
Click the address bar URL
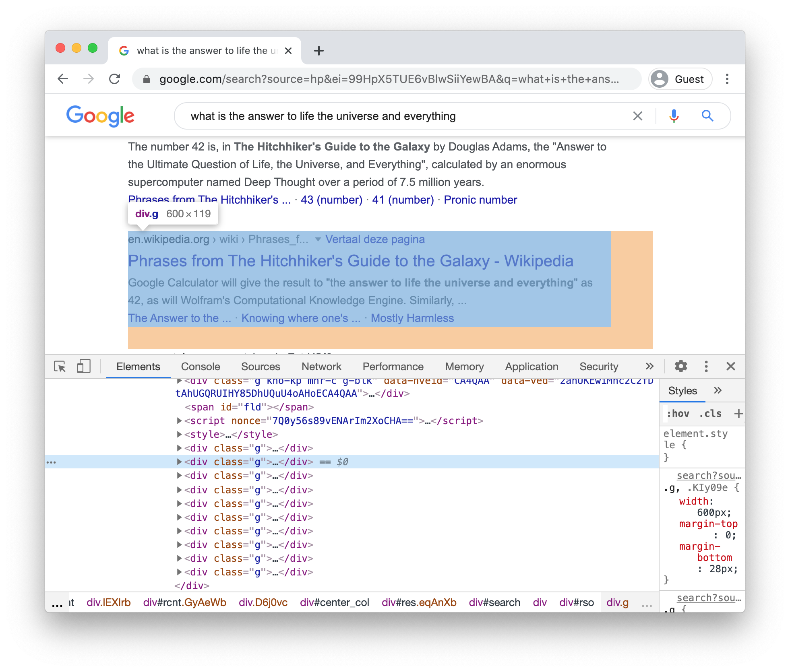coord(389,79)
